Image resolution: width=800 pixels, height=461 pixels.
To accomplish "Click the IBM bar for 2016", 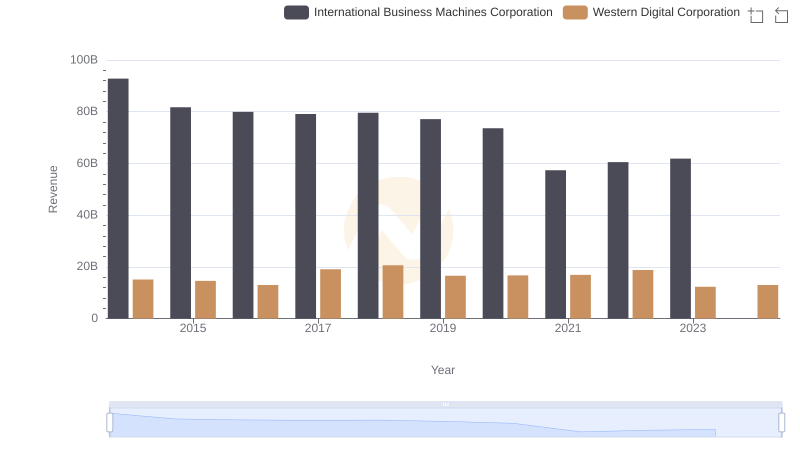I will point(243,215).
